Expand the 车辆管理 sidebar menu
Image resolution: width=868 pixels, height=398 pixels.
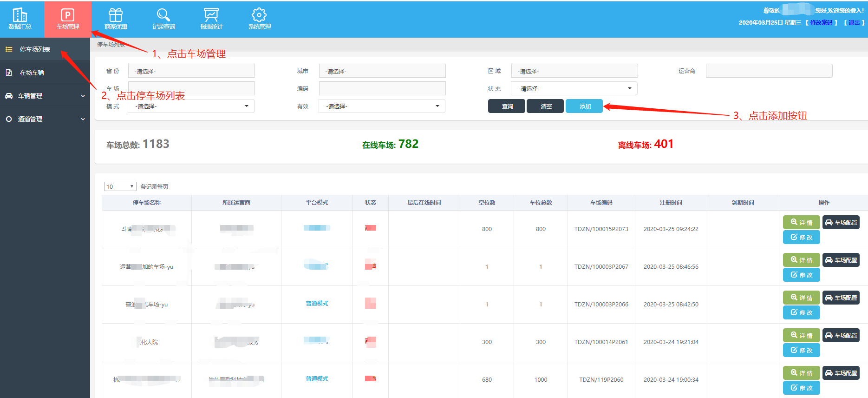45,96
